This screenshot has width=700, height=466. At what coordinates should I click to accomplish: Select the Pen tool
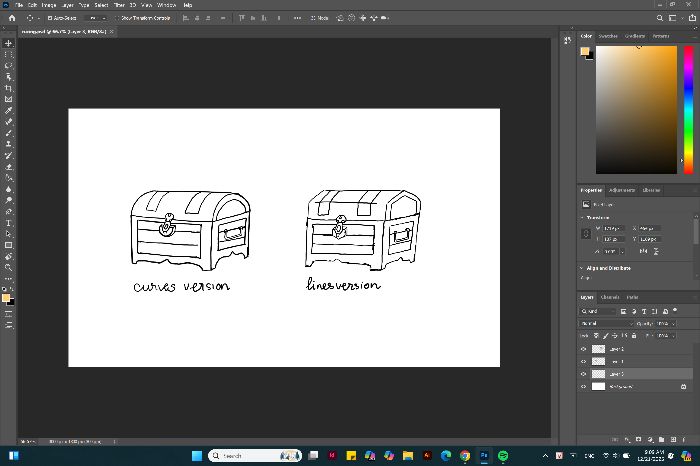tap(8, 212)
